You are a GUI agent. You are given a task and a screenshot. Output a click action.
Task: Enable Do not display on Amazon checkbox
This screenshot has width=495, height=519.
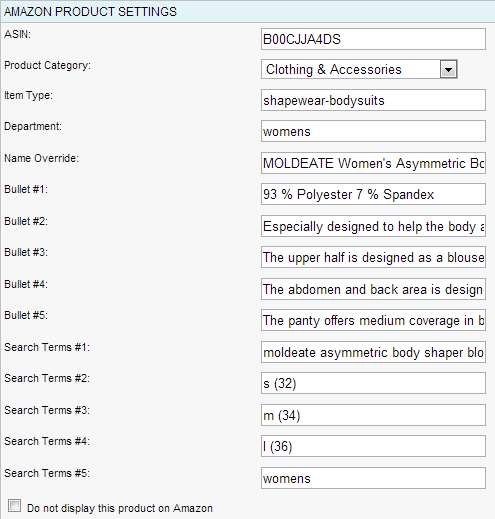(x=15, y=506)
